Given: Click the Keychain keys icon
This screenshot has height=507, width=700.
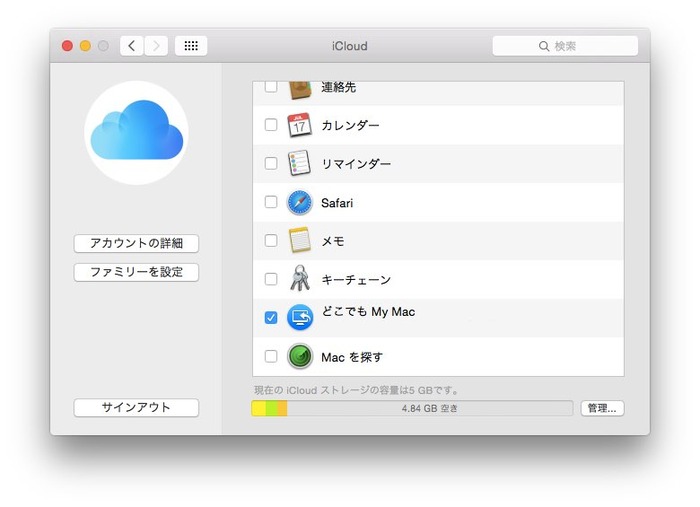Looking at the screenshot, I should pos(300,278).
